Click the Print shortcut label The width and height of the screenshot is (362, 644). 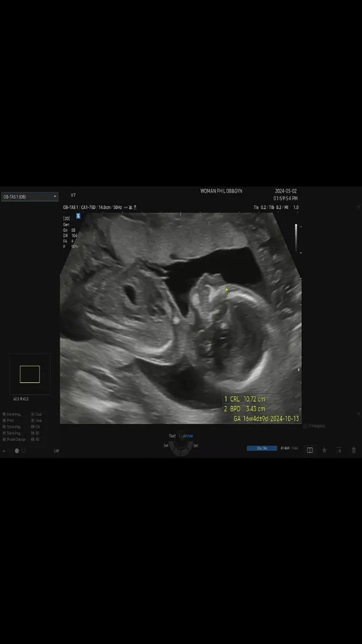pyautogui.click(x=8, y=420)
